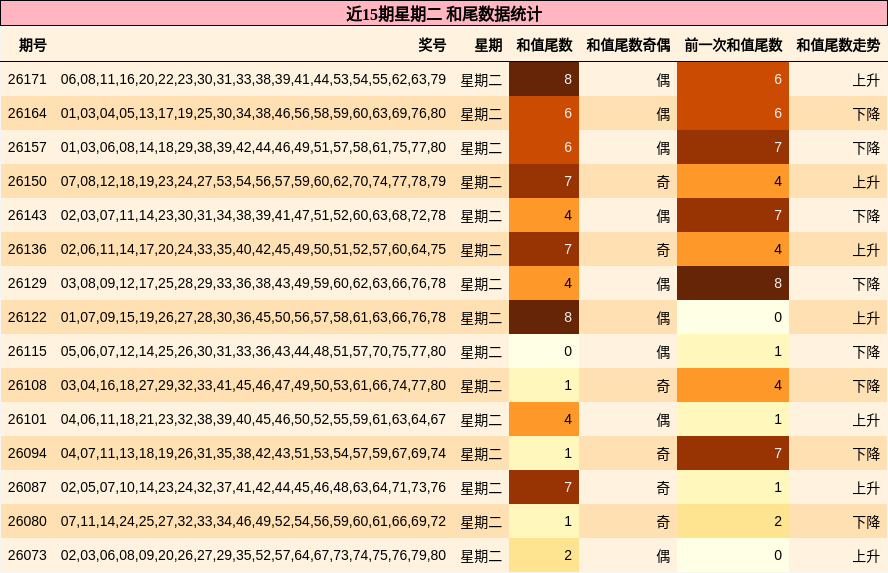Click the winning numbers of issue 26108
The height and width of the screenshot is (573, 888).
[253, 385]
